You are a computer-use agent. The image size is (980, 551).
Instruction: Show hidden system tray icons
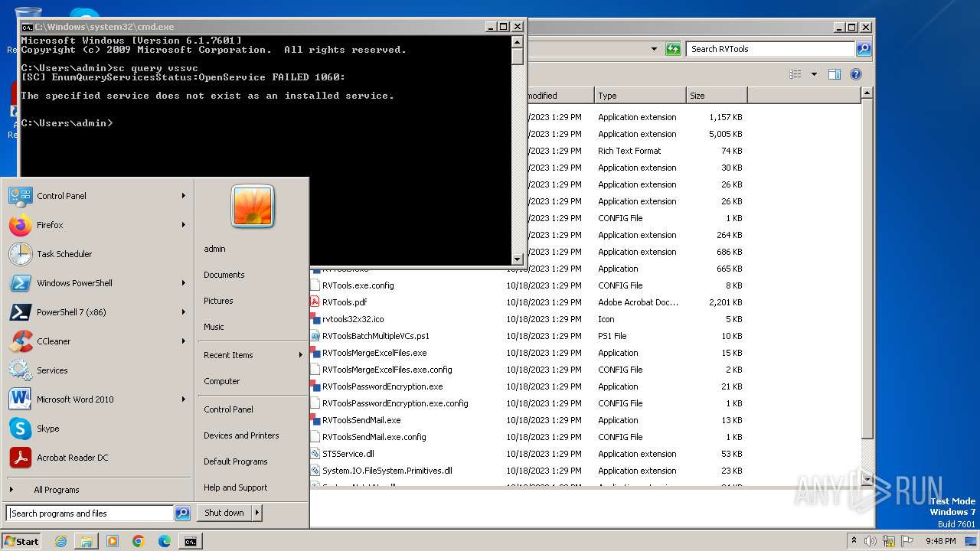tap(854, 541)
